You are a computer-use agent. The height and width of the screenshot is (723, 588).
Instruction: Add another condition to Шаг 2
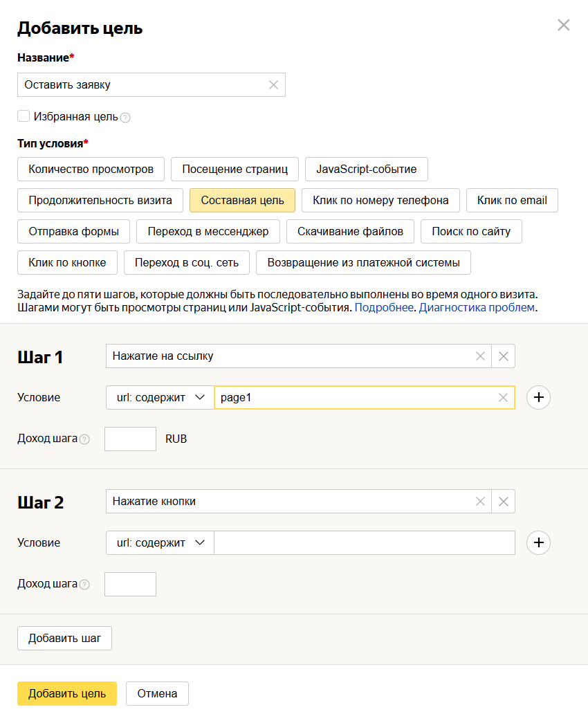tap(538, 543)
